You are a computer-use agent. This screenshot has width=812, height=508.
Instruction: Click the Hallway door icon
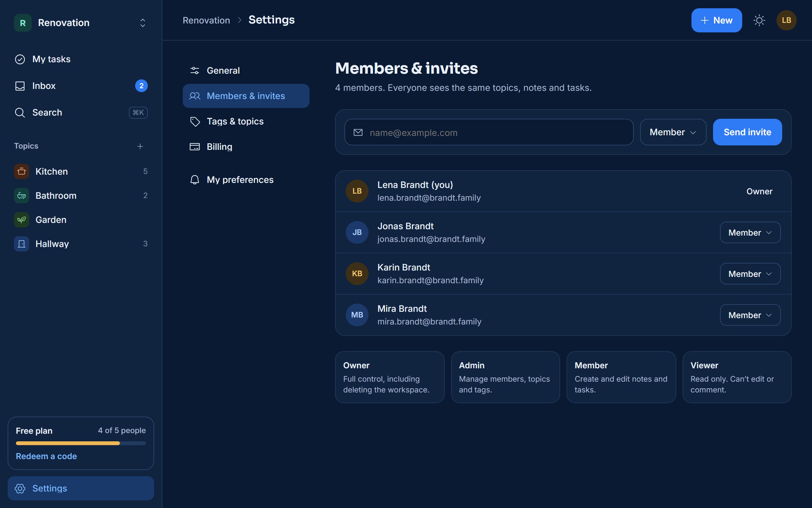(x=22, y=244)
